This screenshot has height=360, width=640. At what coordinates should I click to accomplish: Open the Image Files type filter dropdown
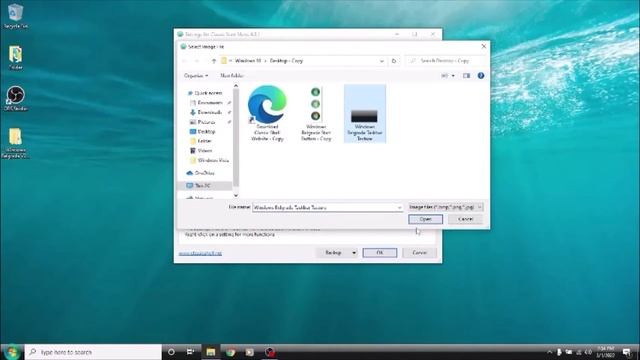[446, 207]
